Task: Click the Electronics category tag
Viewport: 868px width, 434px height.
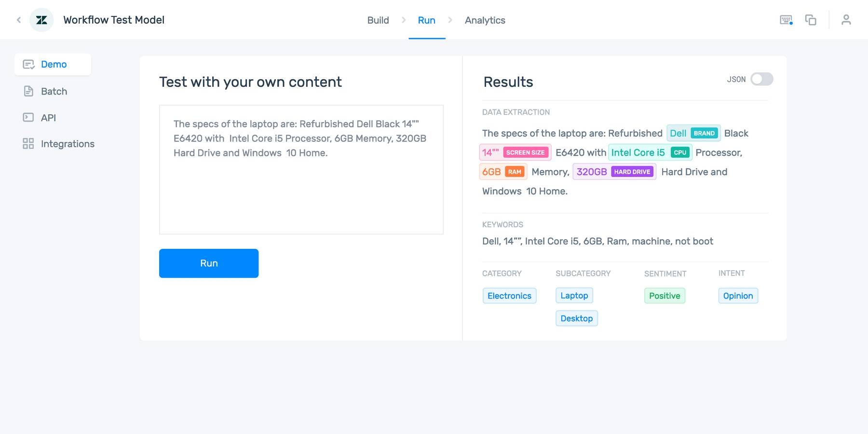Action: point(509,296)
